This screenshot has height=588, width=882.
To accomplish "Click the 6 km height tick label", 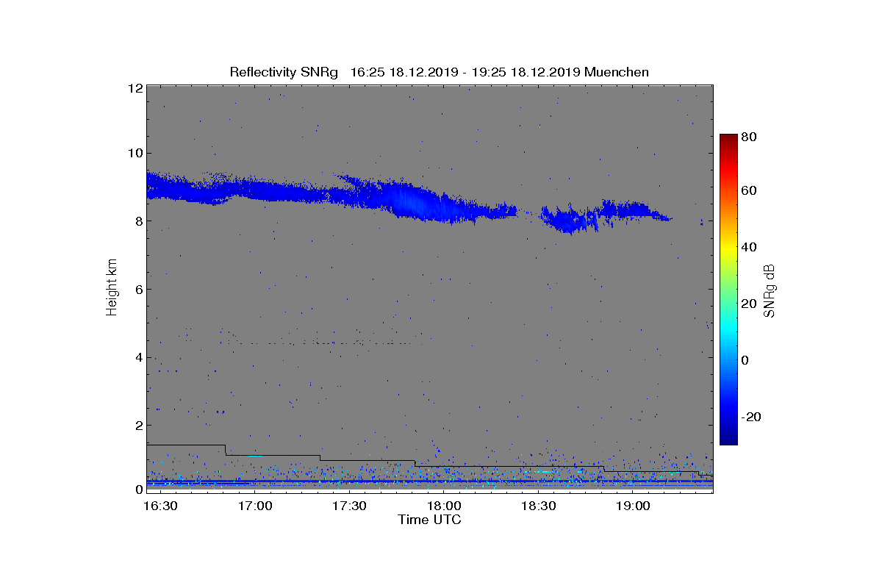I will pos(138,289).
